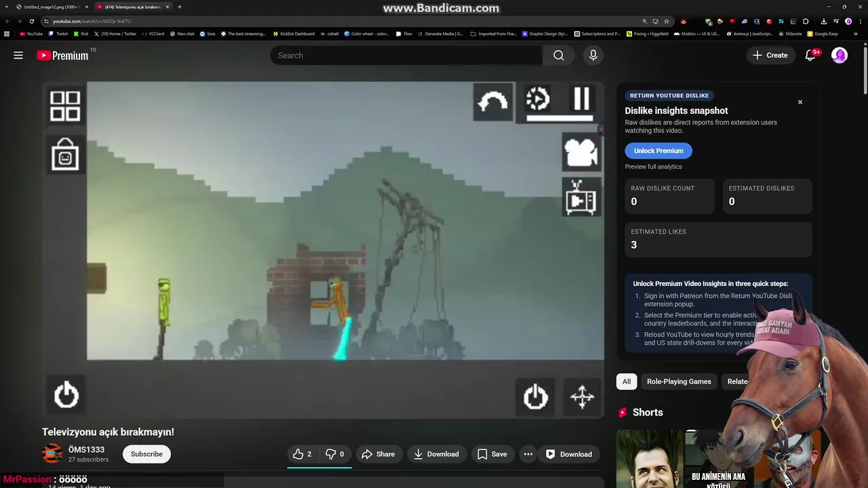Screen dimensions: 868x488
Task: Open the ÖMS1333 channel name link
Action: (x=86, y=449)
